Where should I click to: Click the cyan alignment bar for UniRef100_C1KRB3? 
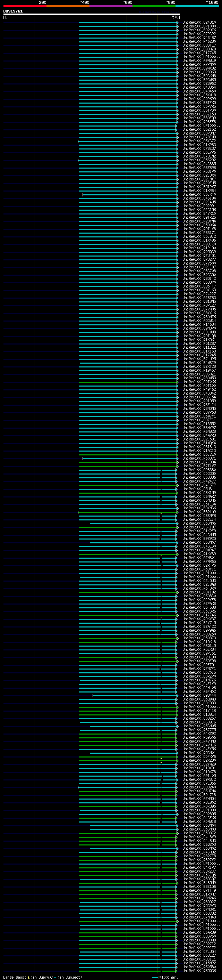[128, 145]
